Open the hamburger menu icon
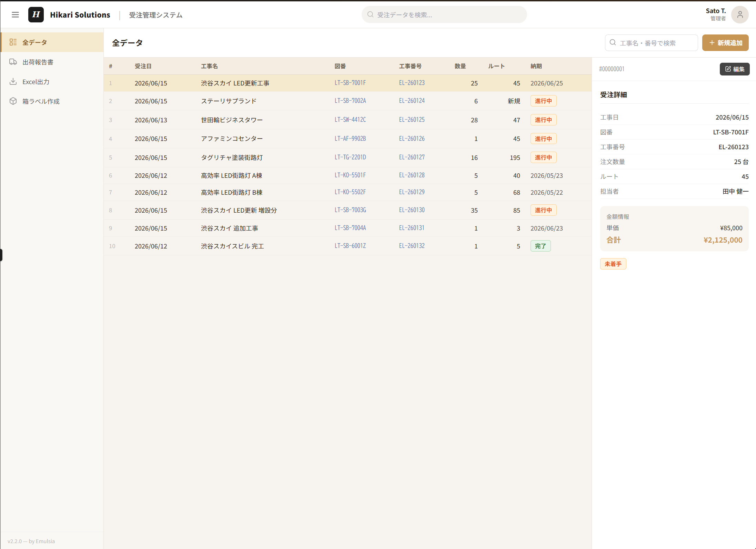Viewport: 756px width, 549px height. 15,15
